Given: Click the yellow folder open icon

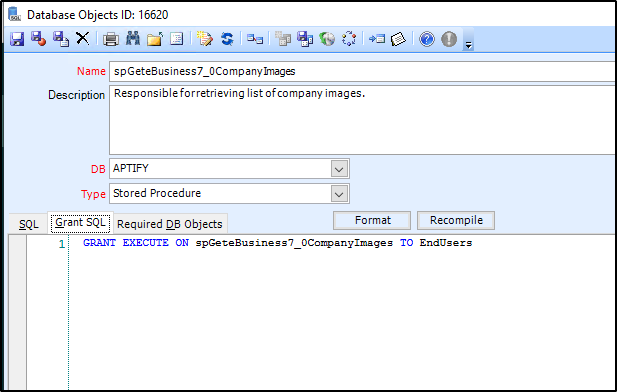Looking at the screenshot, I should click(155, 39).
